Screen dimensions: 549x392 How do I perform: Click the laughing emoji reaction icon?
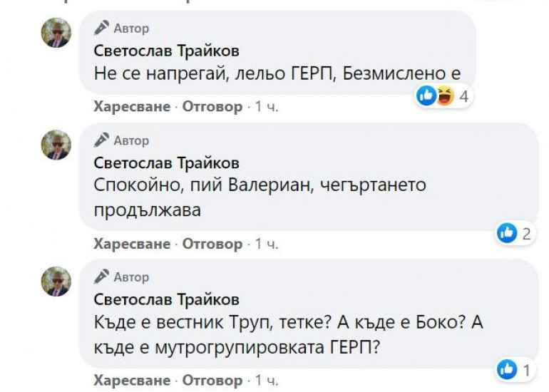pyautogui.click(x=443, y=96)
